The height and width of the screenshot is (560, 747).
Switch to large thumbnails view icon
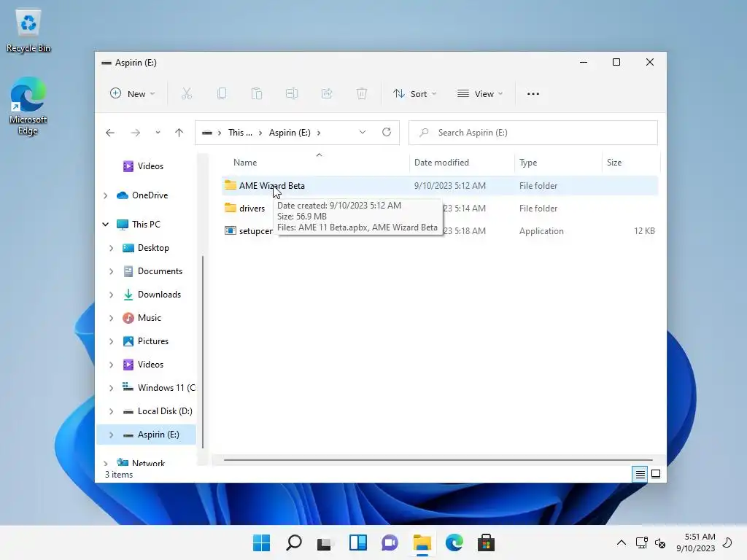tap(656, 474)
